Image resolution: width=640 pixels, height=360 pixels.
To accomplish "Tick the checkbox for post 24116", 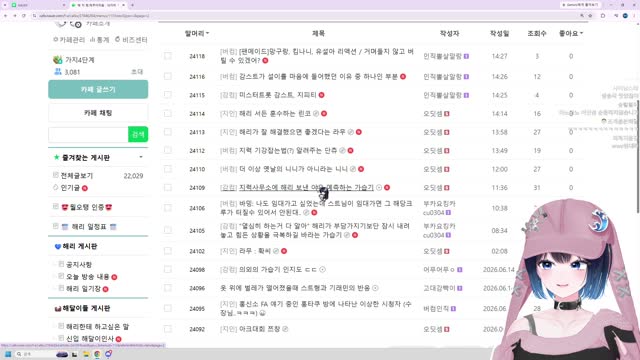I will coord(168,76).
